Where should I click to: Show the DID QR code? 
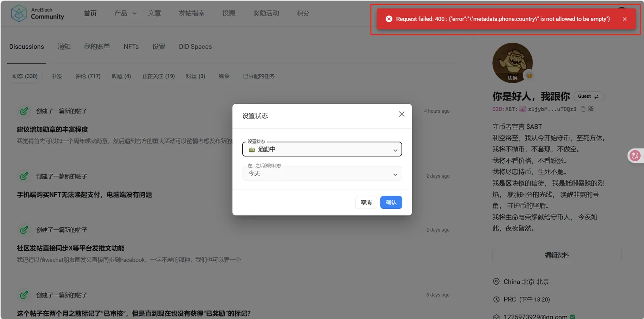[591, 109]
